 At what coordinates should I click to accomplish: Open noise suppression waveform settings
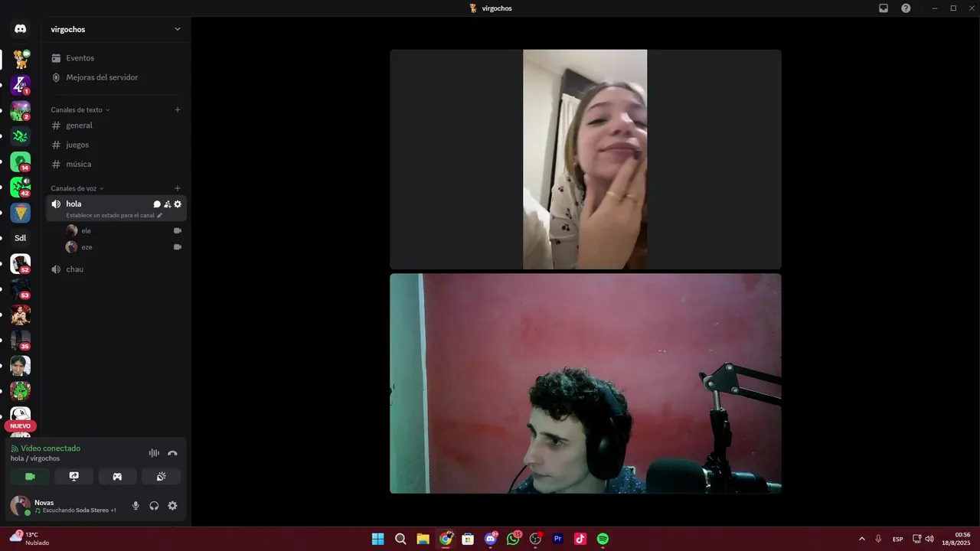point(154,453)
